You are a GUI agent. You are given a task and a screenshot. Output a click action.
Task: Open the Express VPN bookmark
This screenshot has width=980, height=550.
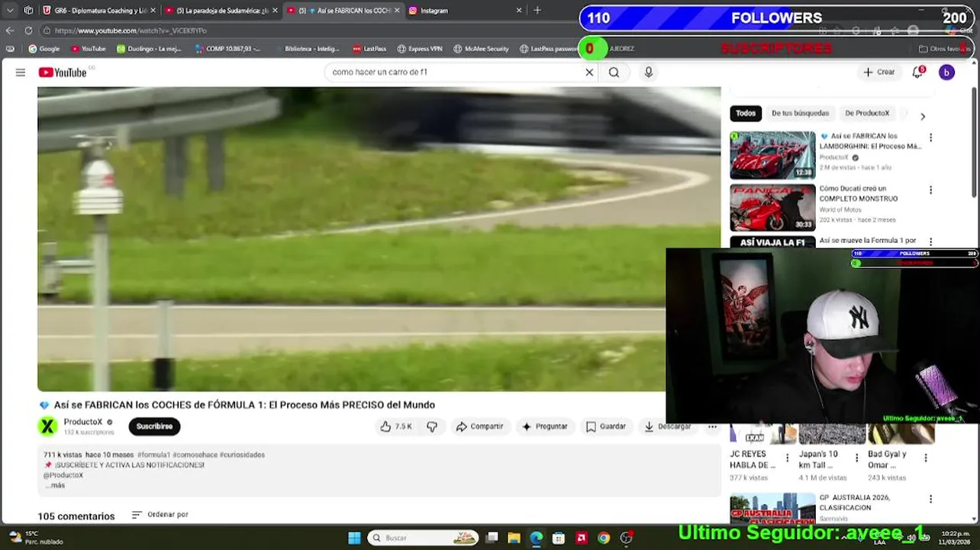tap(420, 48)
